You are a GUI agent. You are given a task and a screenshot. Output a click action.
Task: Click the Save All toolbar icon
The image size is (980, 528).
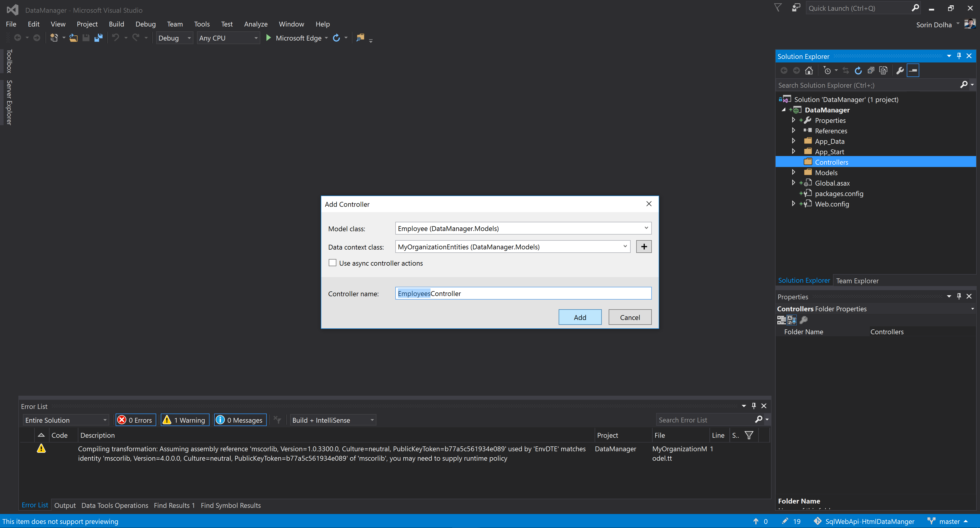98,38
